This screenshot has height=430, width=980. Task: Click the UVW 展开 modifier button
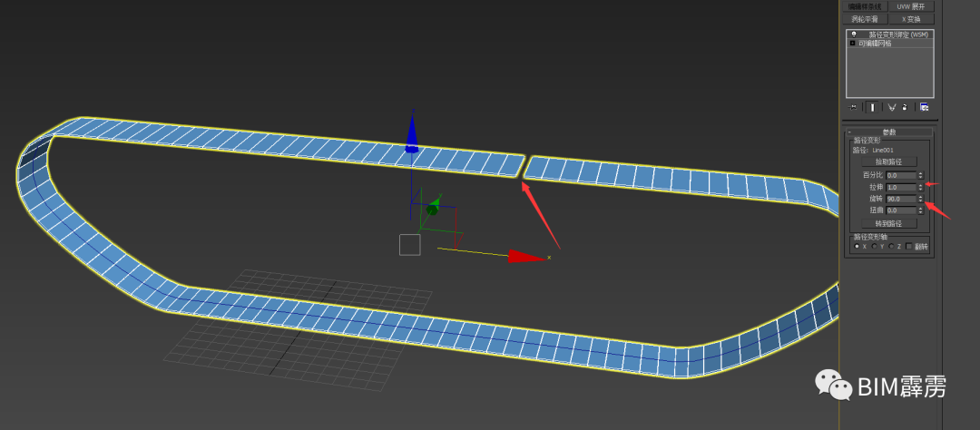[x=911, y=7]
